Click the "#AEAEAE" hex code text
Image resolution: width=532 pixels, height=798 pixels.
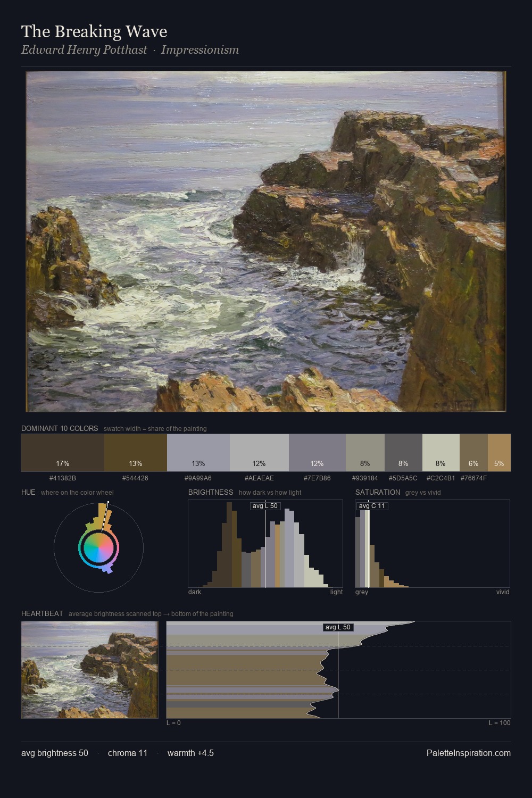coord(259,478)
